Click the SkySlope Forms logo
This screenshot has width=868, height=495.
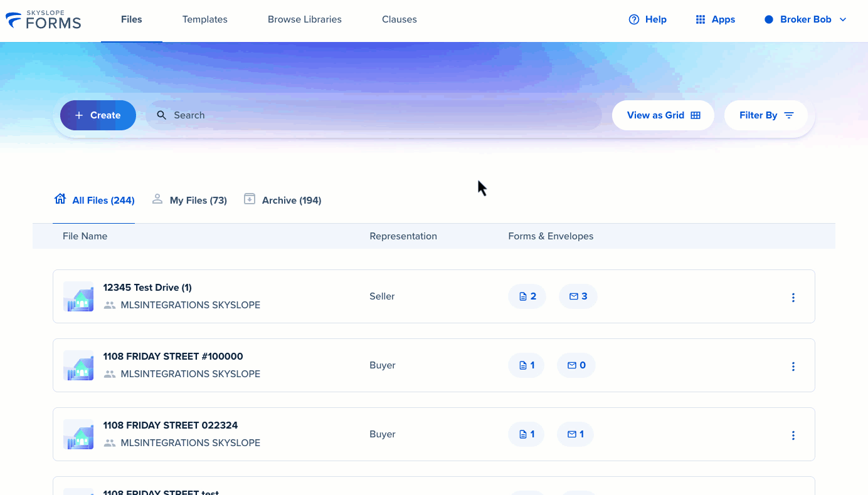point(43,20)
